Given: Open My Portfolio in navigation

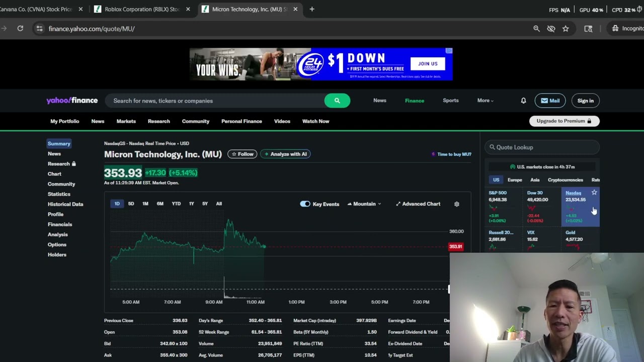Looking at the screenshot, I should 64,121.
